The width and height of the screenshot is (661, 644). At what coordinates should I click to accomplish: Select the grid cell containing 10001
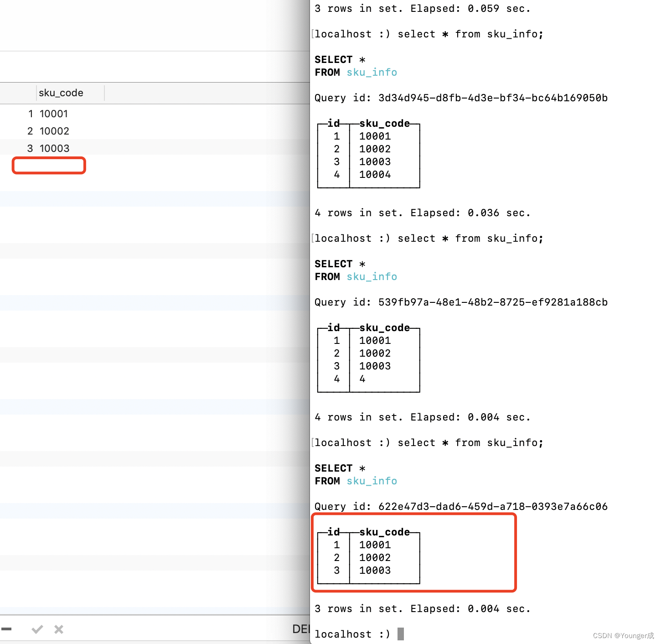[53, 114]
